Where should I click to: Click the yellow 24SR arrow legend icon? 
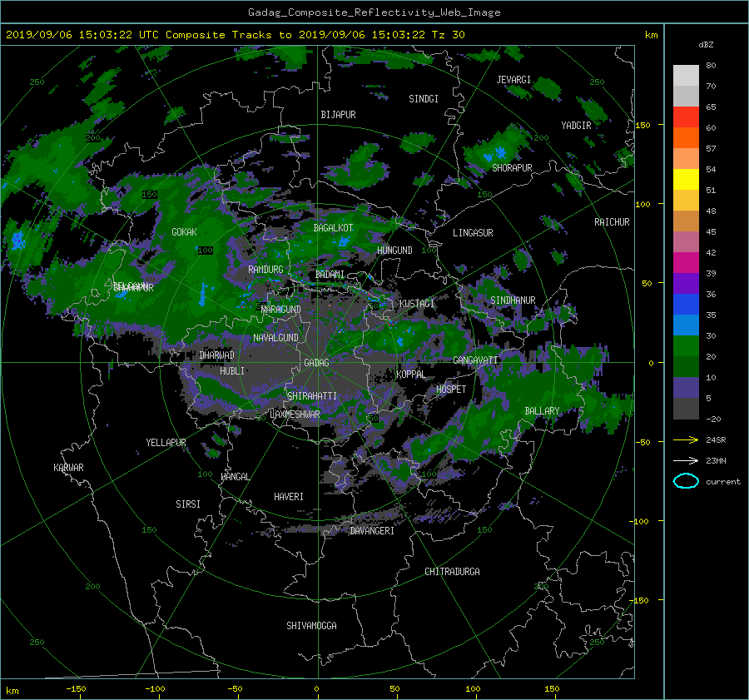(x=686, y=439)
